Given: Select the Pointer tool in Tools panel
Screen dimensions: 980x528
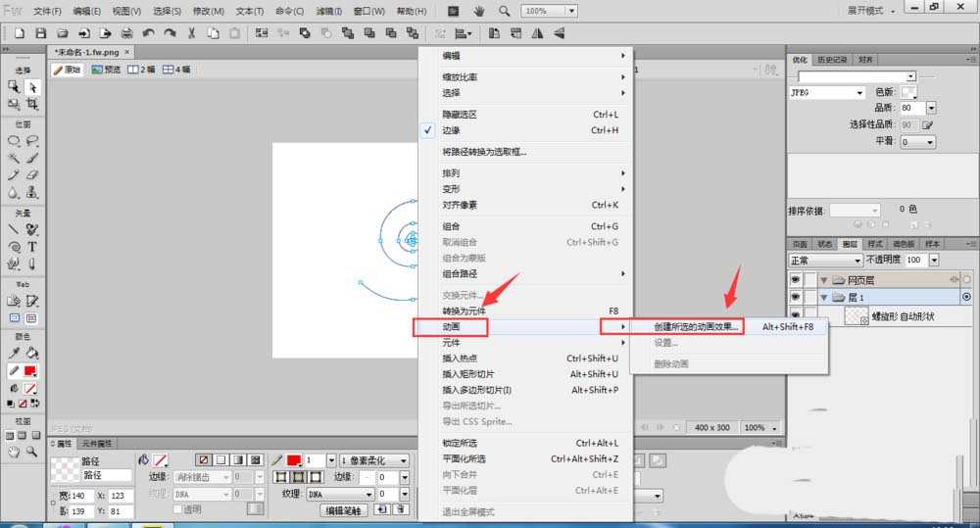Looking at the screenshot, I should pyautogui.click(x=32, y=87).
